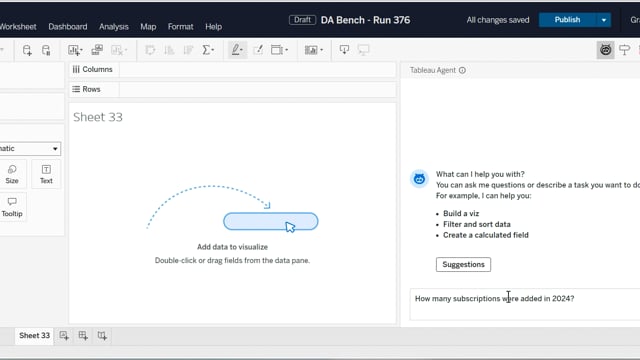Click the New Data Source icon
Image resolution: width=640 pixels, height=360 pixels.
click(x=27, y=50)
